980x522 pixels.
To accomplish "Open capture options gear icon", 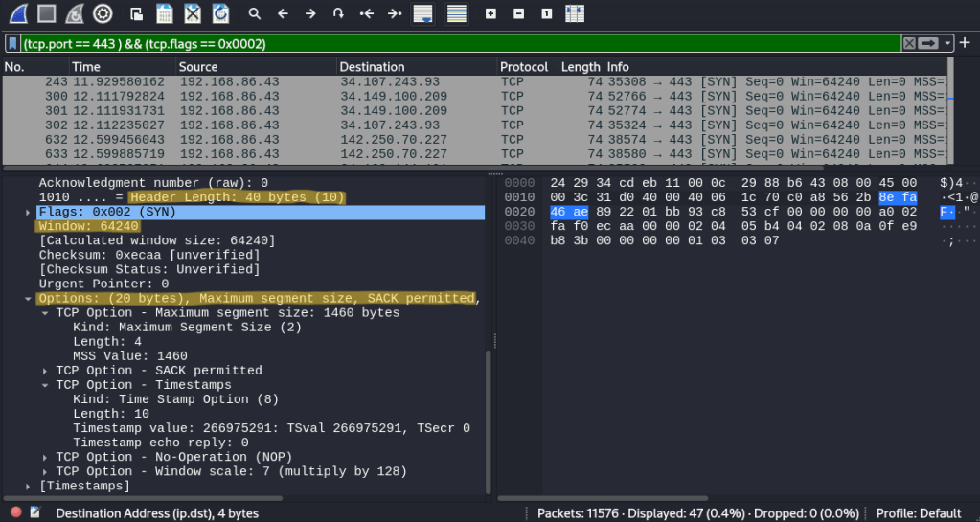I will pyautogui.click(x=103, y=13).
